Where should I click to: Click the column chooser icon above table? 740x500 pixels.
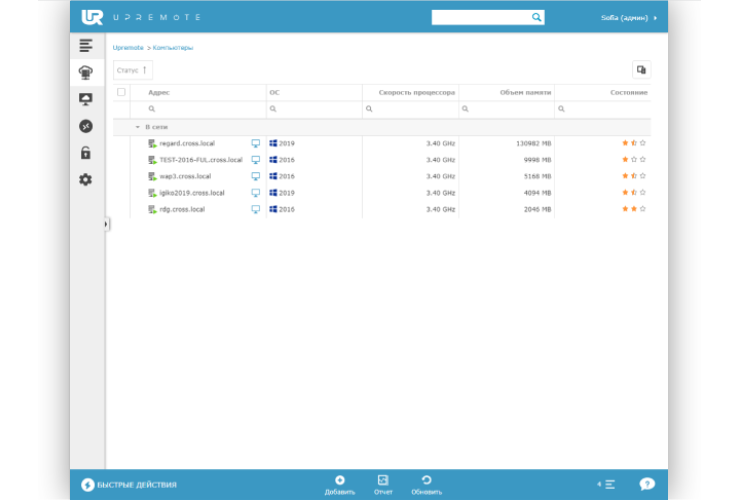click(x=641, y=70)
